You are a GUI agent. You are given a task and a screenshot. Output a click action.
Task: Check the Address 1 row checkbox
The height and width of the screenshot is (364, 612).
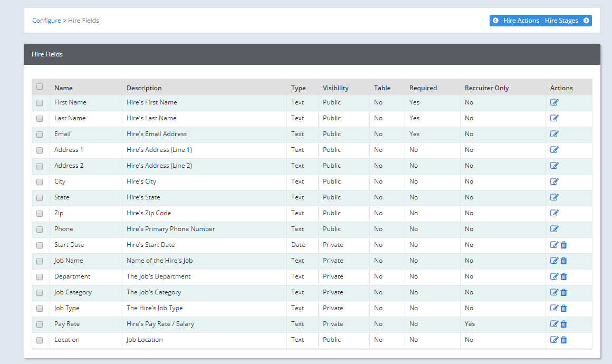[40, 150]
